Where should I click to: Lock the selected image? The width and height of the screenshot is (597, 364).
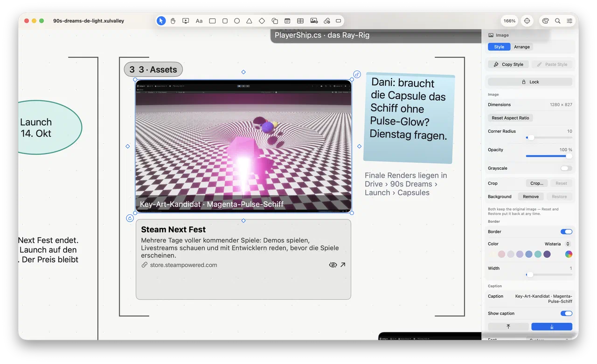pyautogui.click(x=530, y=82)
